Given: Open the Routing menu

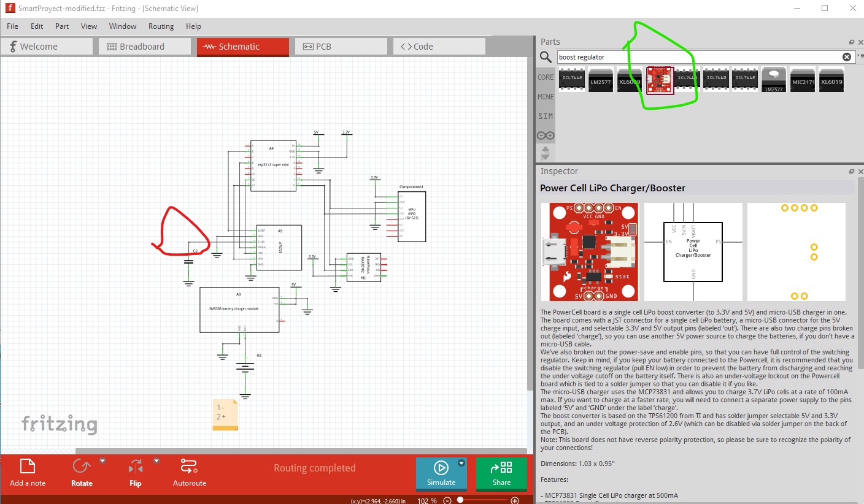Looking at the screenshot, I should pyautogui.click(x=161, y=26).
